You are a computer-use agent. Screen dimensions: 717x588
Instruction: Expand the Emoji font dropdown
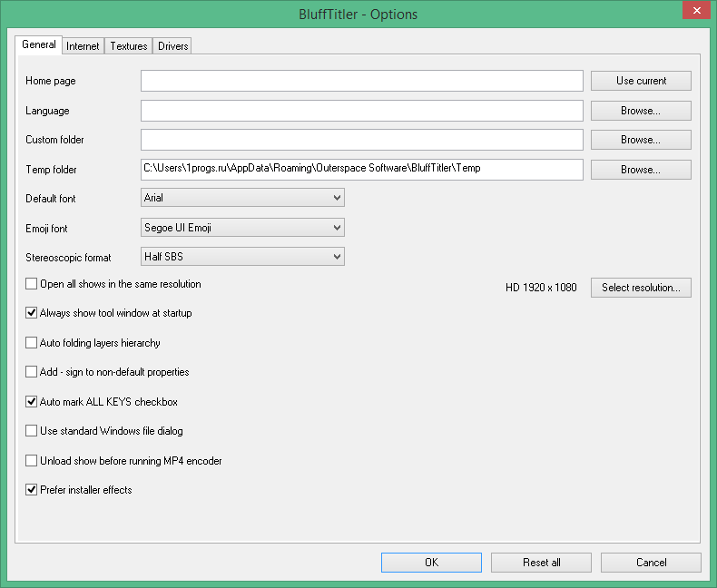pos(242,228)
